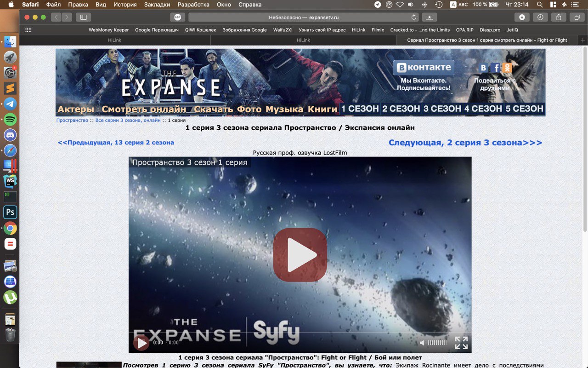Image resolution: width=588 pixels, height=368 pixels.
Task: Click the Следующая, 2 серия 3 сезона link
Action: pos(465,143)
